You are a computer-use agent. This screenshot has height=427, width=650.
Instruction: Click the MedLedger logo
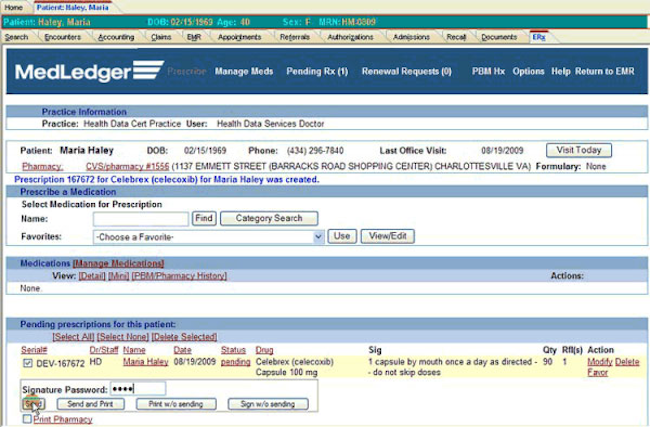88,72
